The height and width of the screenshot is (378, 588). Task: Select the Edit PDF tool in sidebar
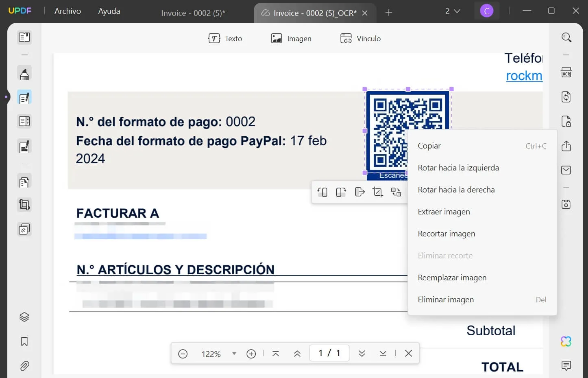coord(24,98)
